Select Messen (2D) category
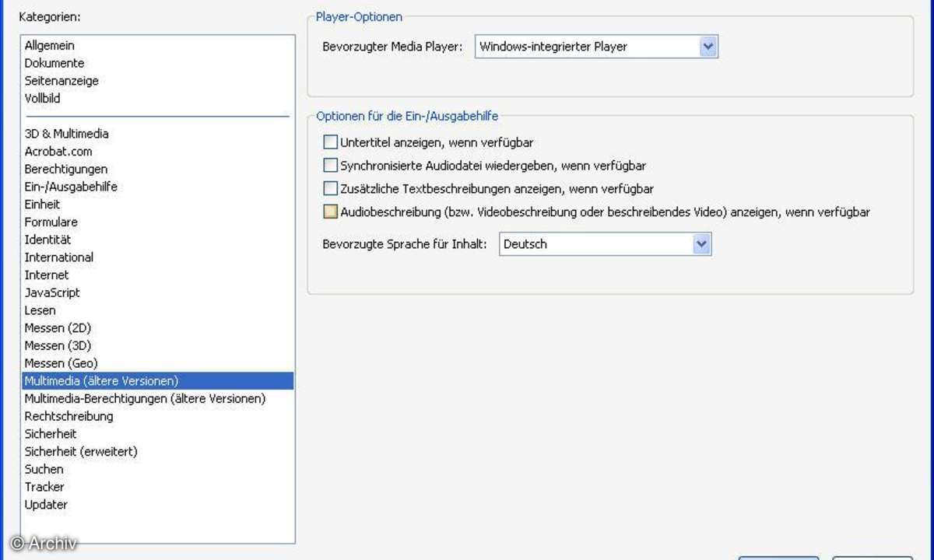 [58, 328]
